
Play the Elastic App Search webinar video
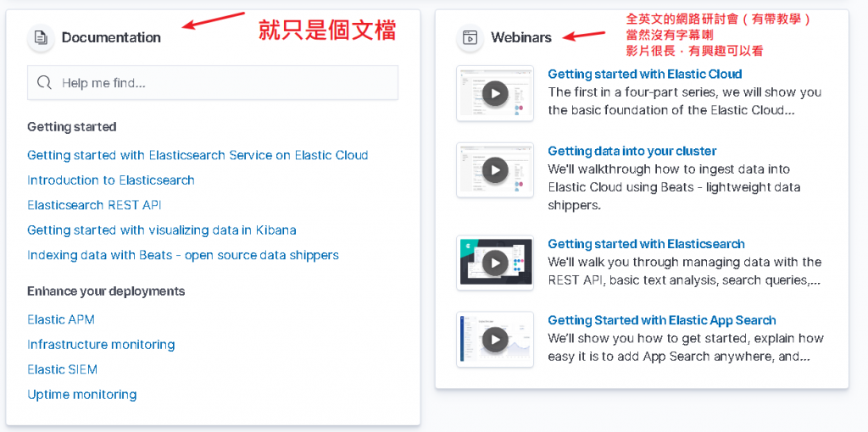pos(495,339)
